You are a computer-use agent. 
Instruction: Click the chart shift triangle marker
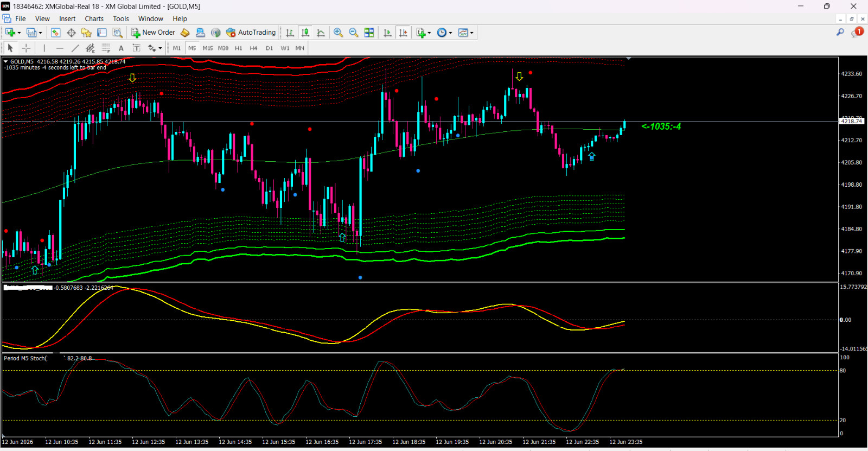(x=628, y=58)
